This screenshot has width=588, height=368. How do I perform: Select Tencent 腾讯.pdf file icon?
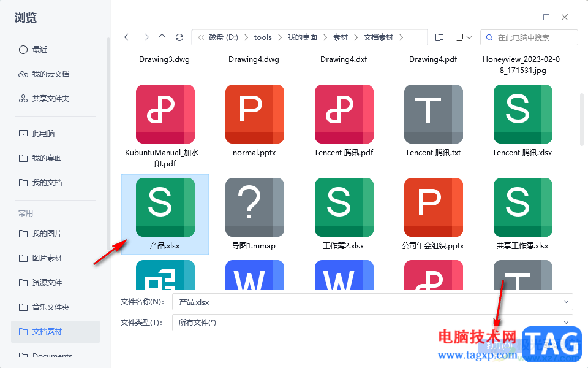pos(344,114)
